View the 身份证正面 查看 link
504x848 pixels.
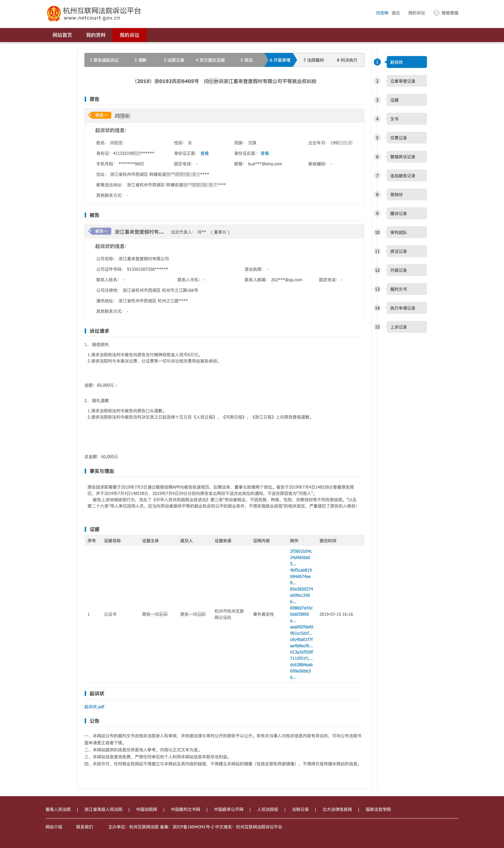coord(204,153)
